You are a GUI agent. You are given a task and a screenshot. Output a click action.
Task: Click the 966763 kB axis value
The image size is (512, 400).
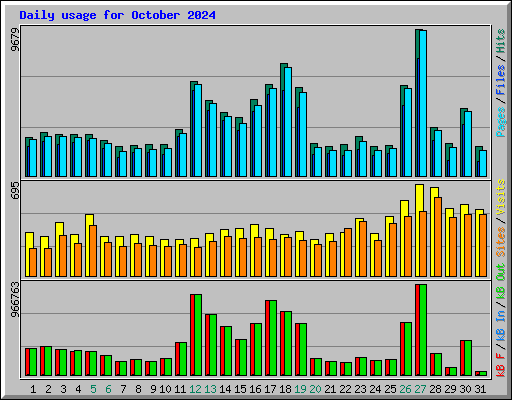[x=15, y=300]
